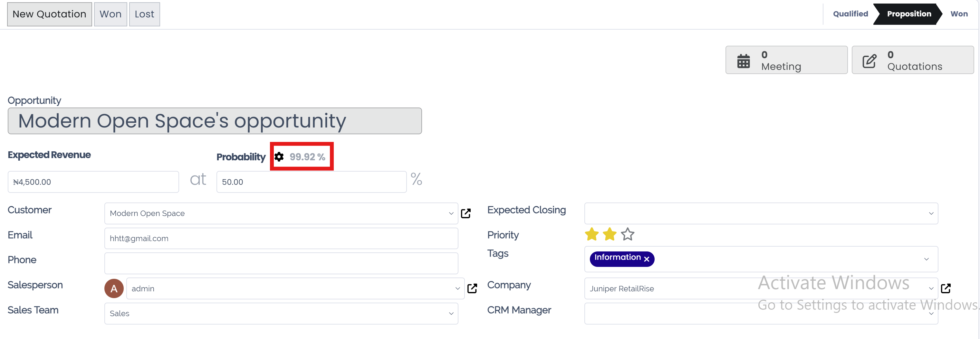Click the probability gear icon
Screen dimensions: 980x339
point(279,156)
